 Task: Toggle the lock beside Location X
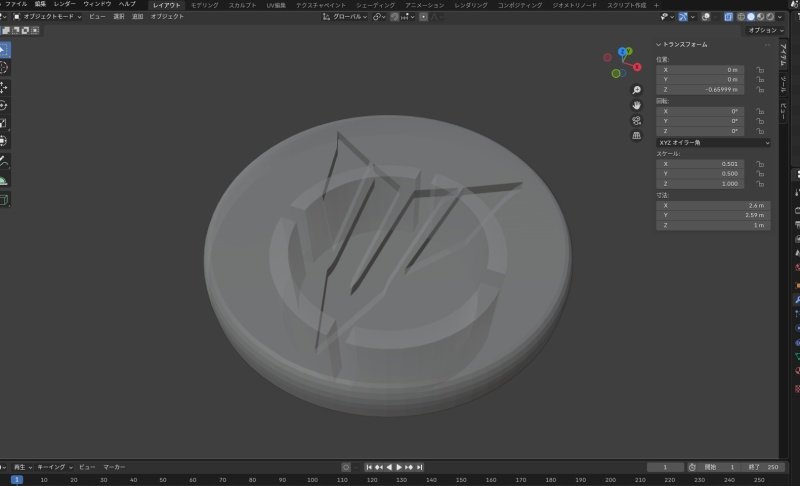761,70
